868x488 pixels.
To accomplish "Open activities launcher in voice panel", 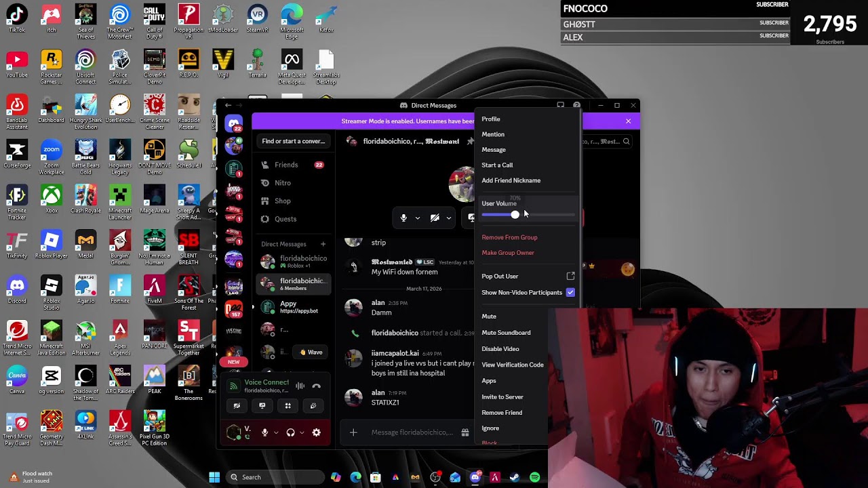I will click(288, 406).
